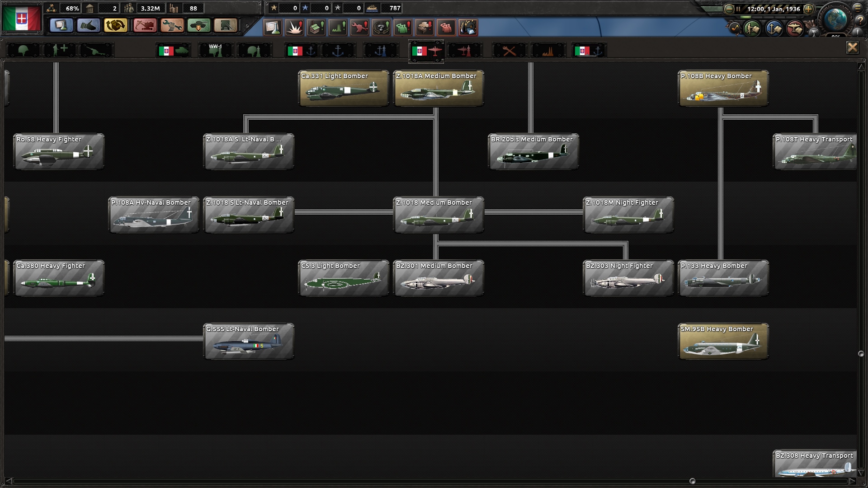
Task: Switch to the Artillery research tab
Action: click(x=96, y=51)
